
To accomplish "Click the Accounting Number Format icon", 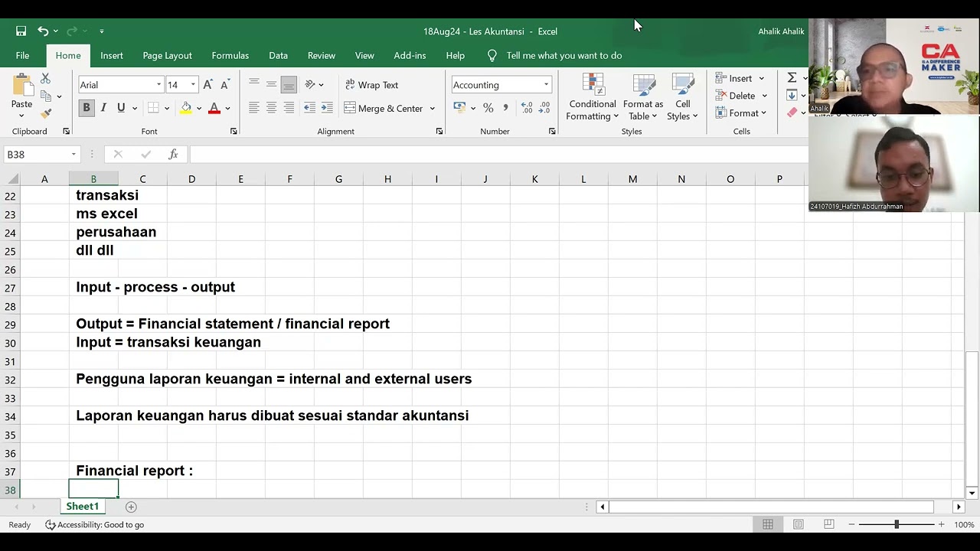I will pyautogui.click(x=459, y=108).
